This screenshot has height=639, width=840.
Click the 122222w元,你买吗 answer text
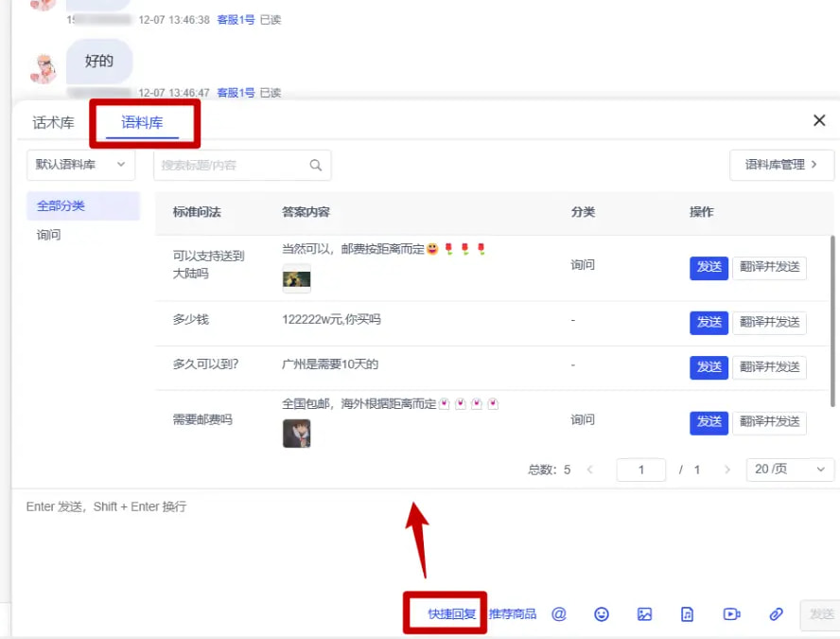(331, 320)
